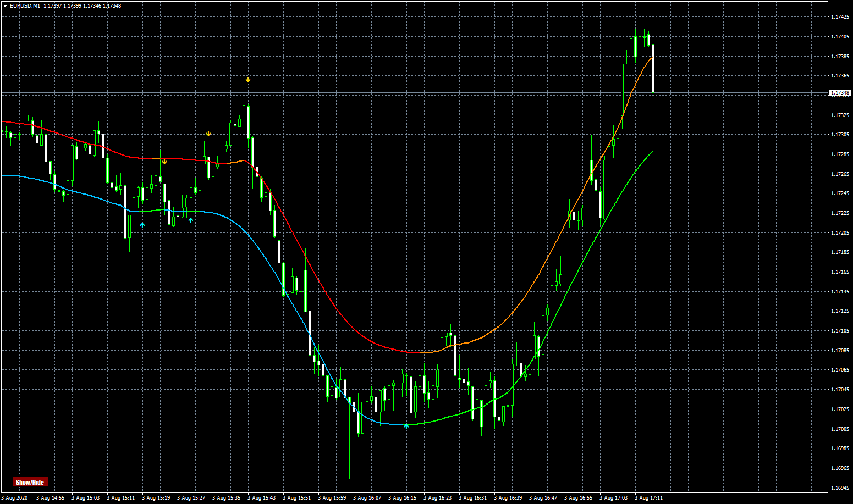Image resolution: width=853 pixels, height=504 pixels.
Task: Click the '3 Aug 16:31' time label
Action: click(x=473, y=498)
